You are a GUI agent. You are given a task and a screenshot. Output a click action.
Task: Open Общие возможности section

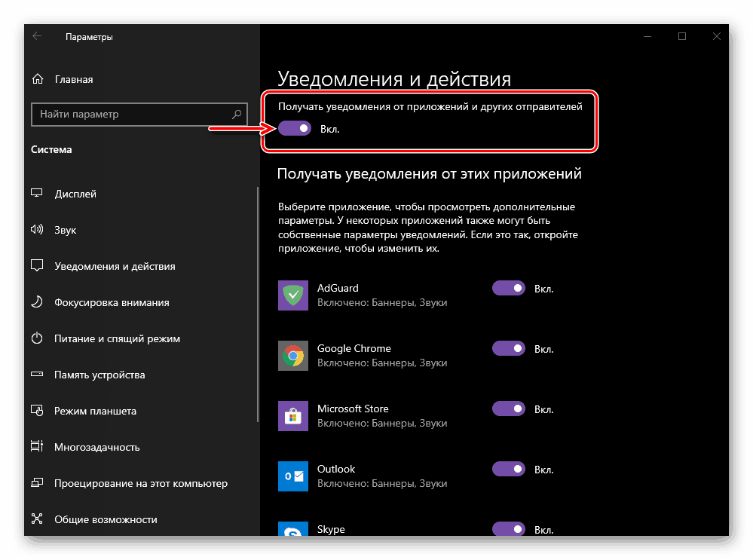coord(106,519)
